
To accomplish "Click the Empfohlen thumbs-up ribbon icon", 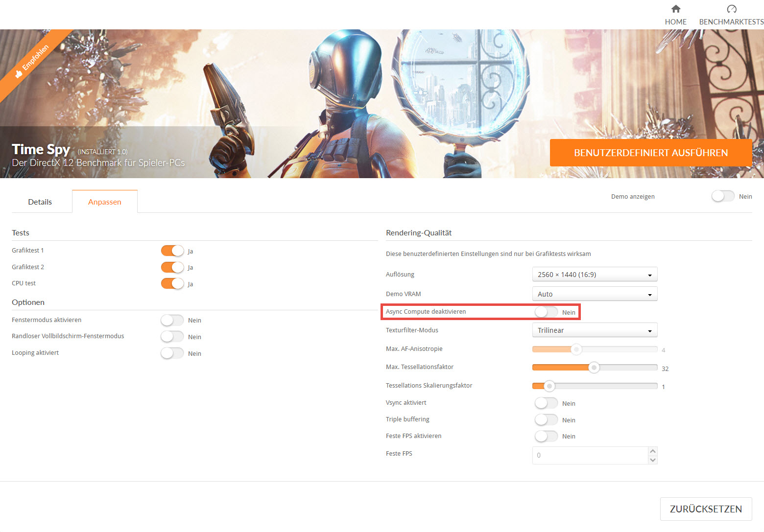I will pyautogui.click(x=19, y=74).
